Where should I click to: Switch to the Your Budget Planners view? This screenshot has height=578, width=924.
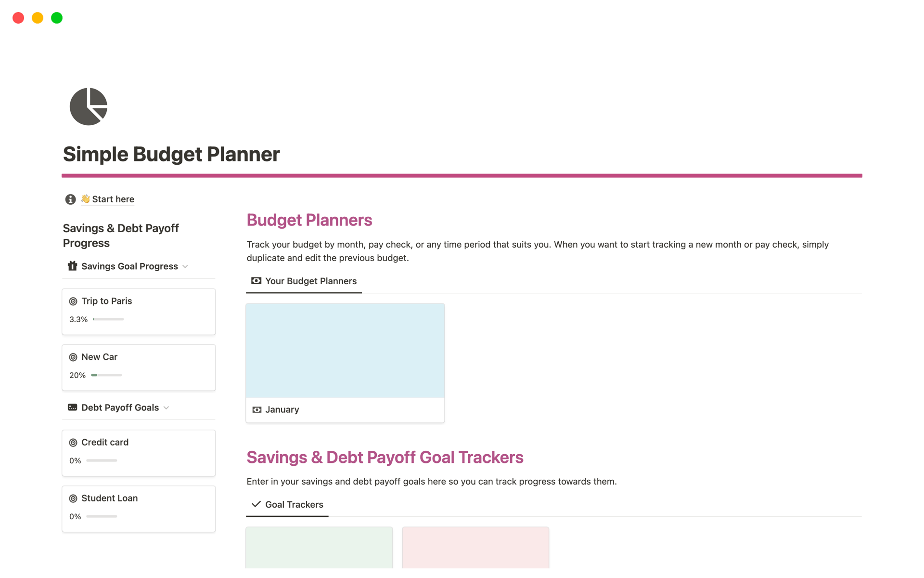(x=311, y=281)
